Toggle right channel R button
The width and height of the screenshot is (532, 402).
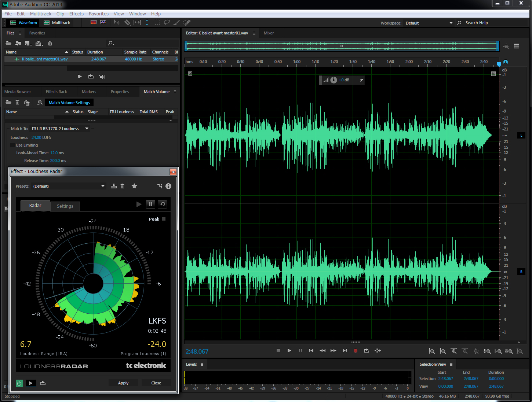tap(521, 272)
